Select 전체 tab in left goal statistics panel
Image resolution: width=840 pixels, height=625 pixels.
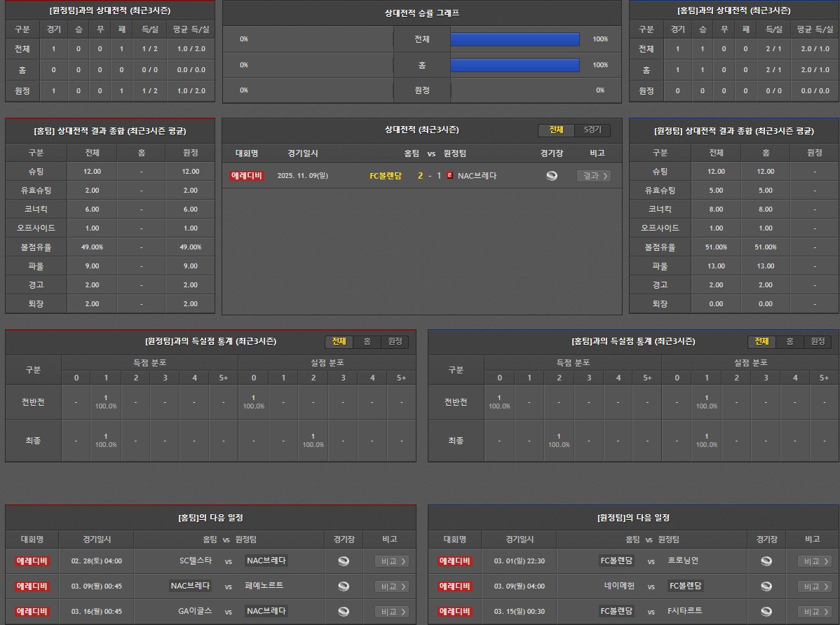tap(339, 341)
